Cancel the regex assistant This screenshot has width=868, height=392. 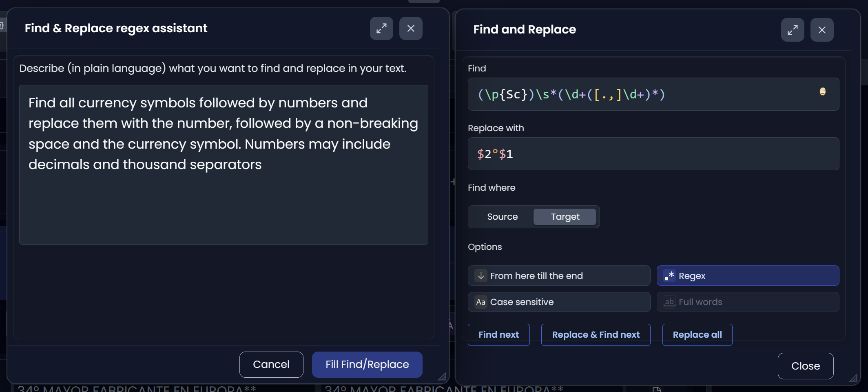click(271, 364)
